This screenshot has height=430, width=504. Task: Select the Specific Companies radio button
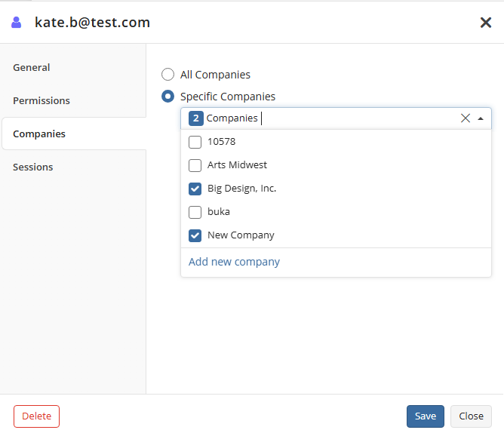pyautogui.click(x=167, y=97)
